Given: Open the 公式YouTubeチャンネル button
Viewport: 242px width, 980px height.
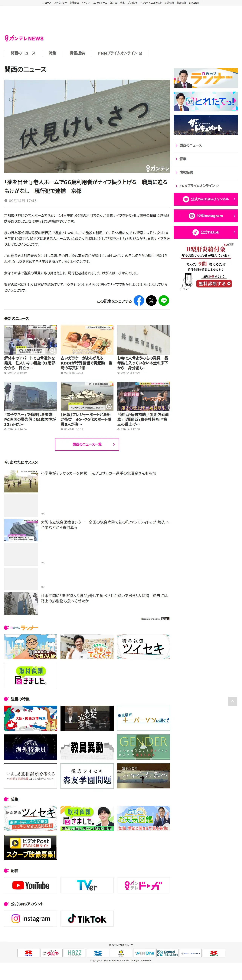Looking at the screenshot, I should click(x=206, y=199).
